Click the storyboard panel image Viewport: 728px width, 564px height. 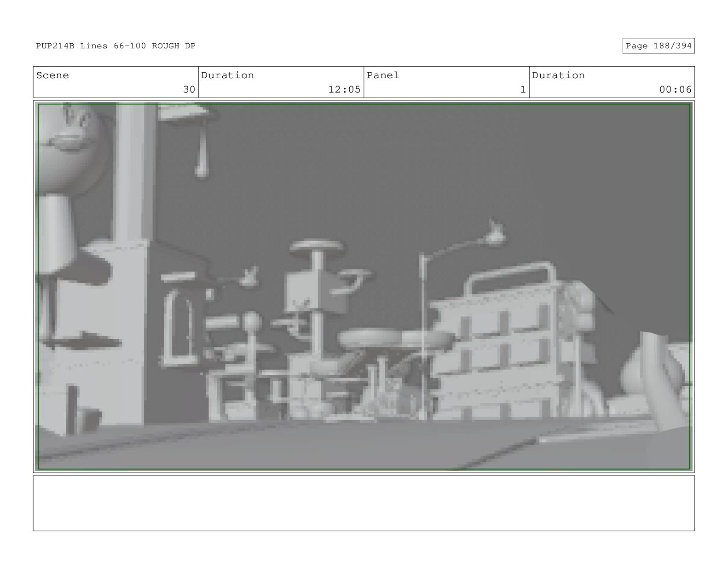[x=364, y=286]
